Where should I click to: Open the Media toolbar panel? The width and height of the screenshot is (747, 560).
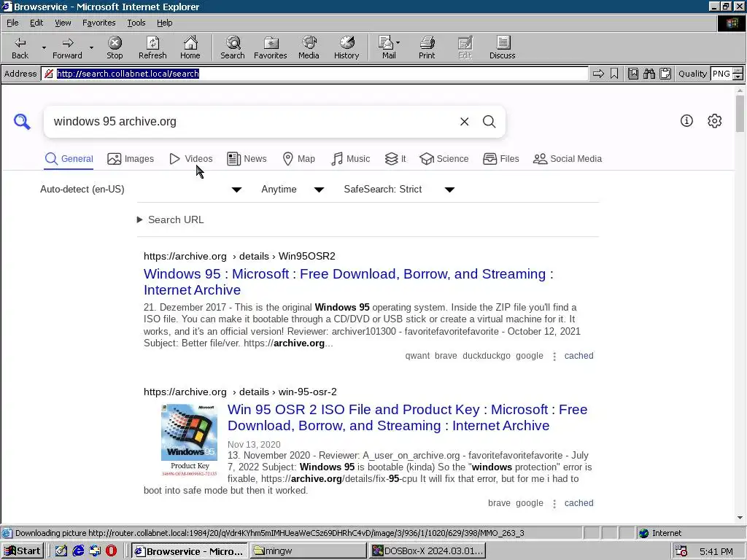tap(309, 47)
